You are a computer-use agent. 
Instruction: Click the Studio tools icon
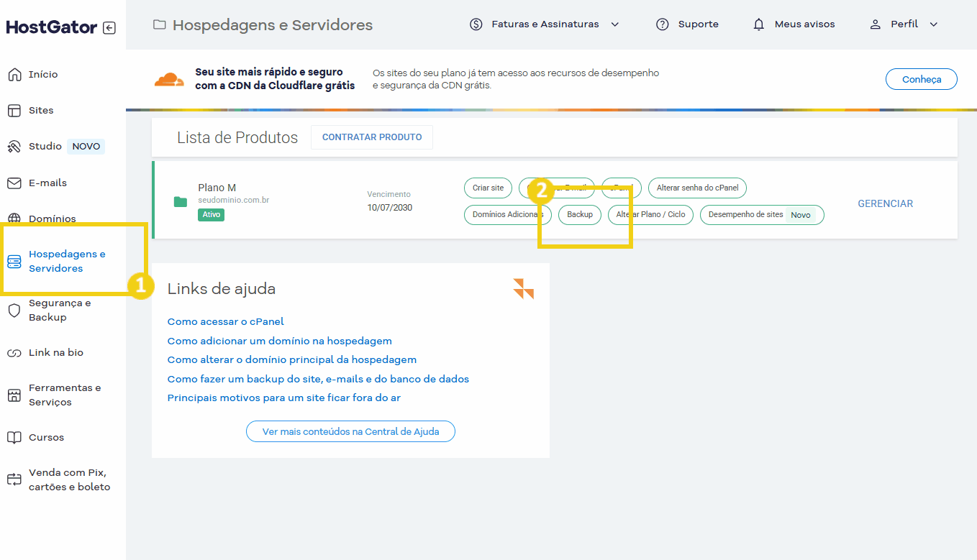coord(14,147)
